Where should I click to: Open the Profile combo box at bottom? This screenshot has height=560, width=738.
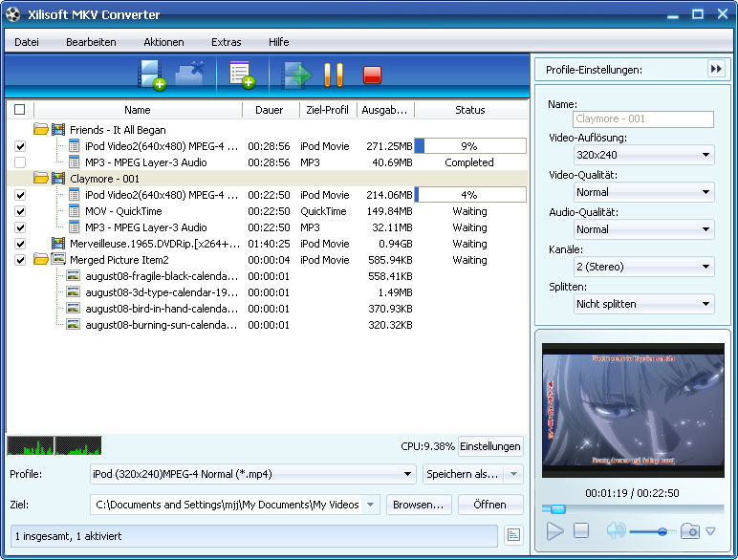click(x=251, y=474)
